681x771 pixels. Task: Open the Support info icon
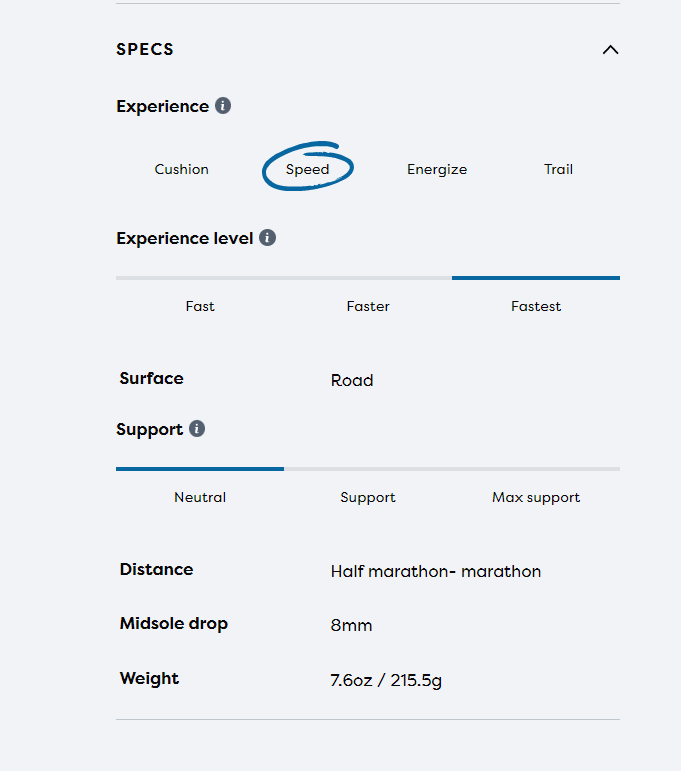click(197, 429)
